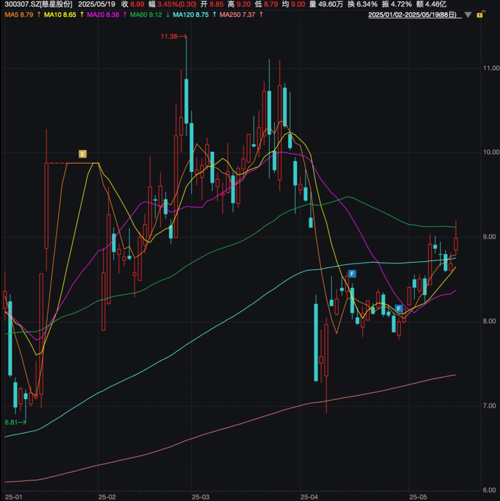
Task: Click the unlock padlock icon
Action: [480, 14]
